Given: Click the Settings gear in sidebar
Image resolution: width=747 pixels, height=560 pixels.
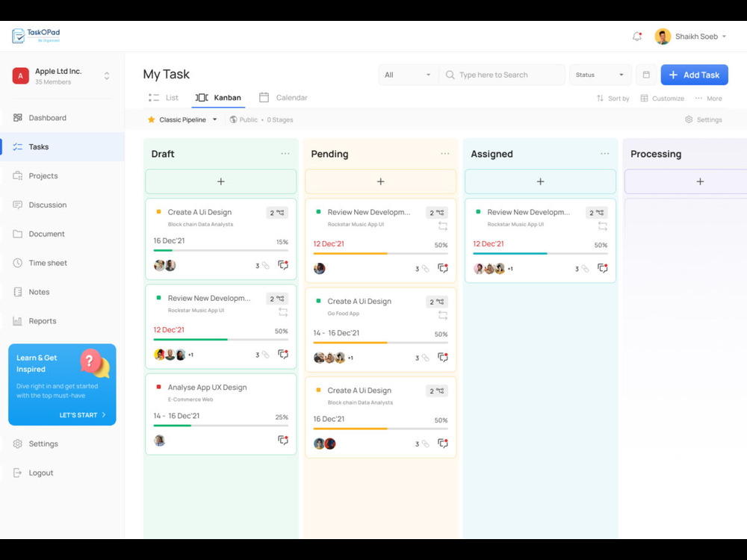Looking at the screenshot, I should point(18,444).
